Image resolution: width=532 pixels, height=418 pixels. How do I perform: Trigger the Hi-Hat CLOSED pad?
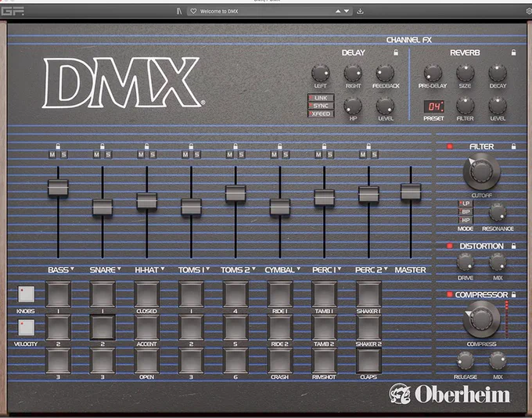click(x=146, y=294)
